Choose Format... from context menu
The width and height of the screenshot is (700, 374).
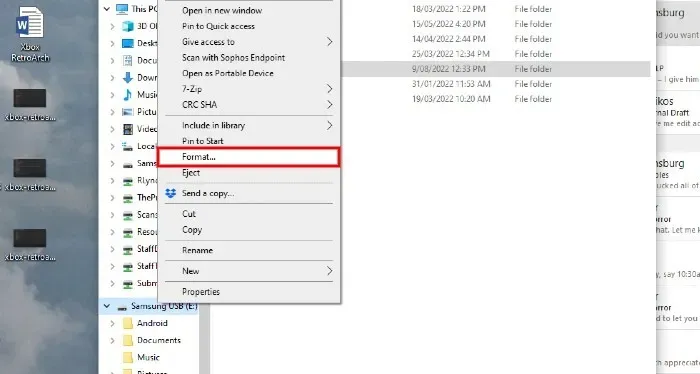249,157
